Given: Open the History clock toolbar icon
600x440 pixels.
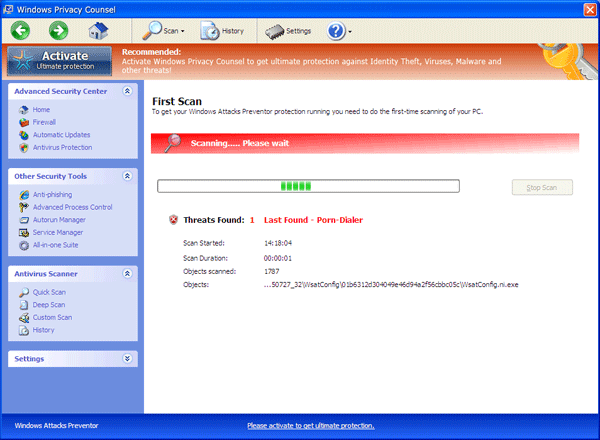Looking at the screenshot, I should [x=210, y=31].
